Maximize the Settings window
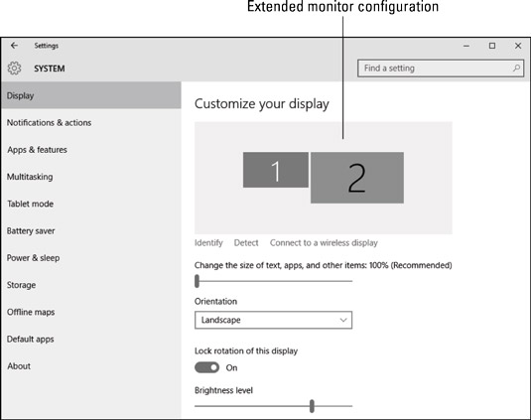 tap(492, 46)
